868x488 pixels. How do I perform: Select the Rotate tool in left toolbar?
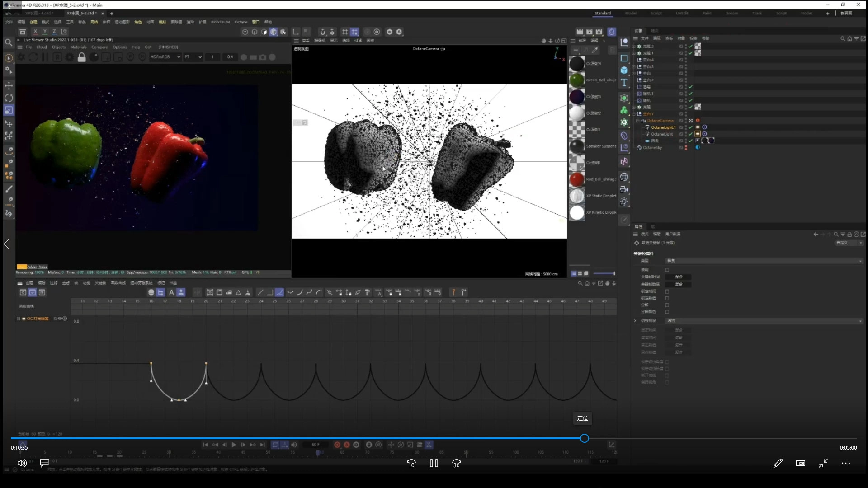pyautogui.click(x=9, y=98)
